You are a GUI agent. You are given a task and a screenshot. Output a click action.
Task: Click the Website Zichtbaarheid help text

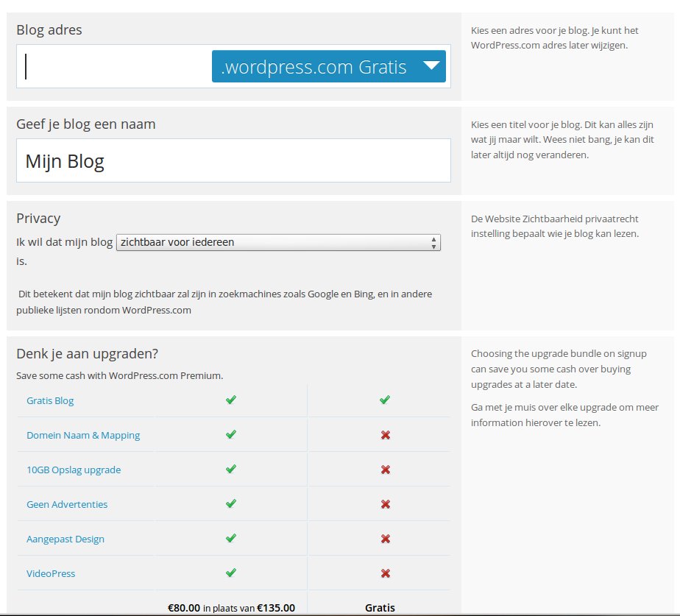point(555,226)
